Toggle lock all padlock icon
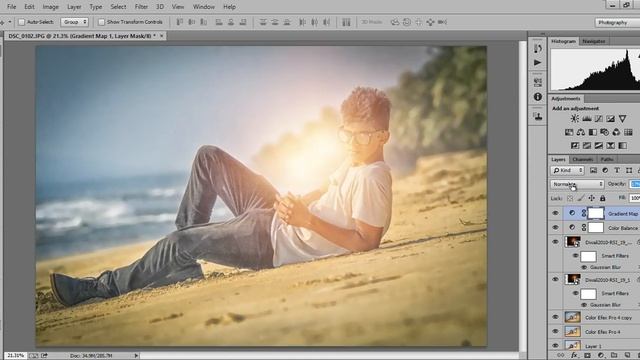640x360 pixels. 602,198
